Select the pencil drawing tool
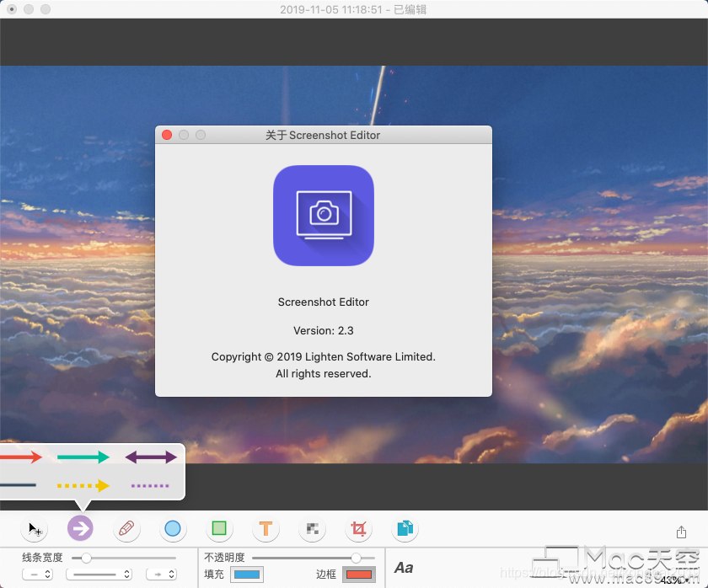The image size is (708, 588). tap(126, 528)
